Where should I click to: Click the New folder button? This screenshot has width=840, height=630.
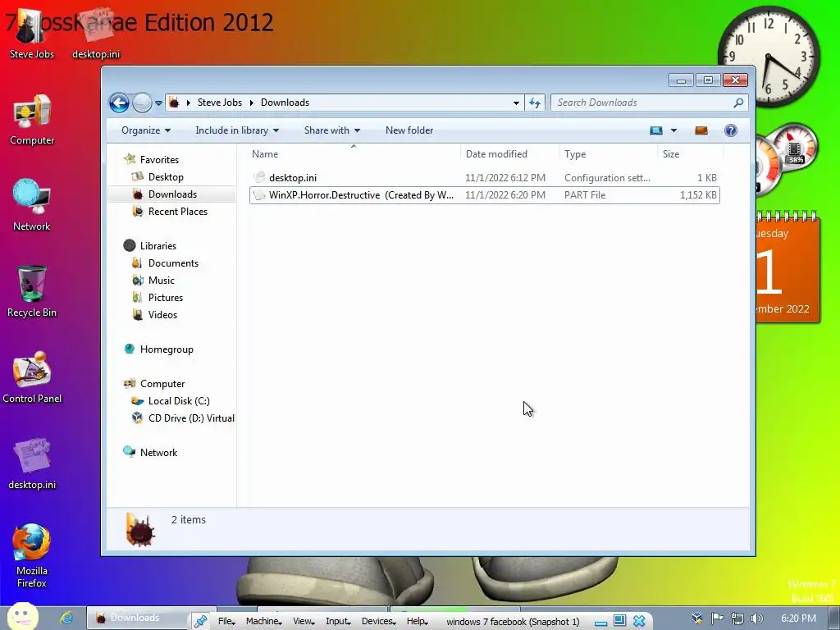[x=409, y=130]
